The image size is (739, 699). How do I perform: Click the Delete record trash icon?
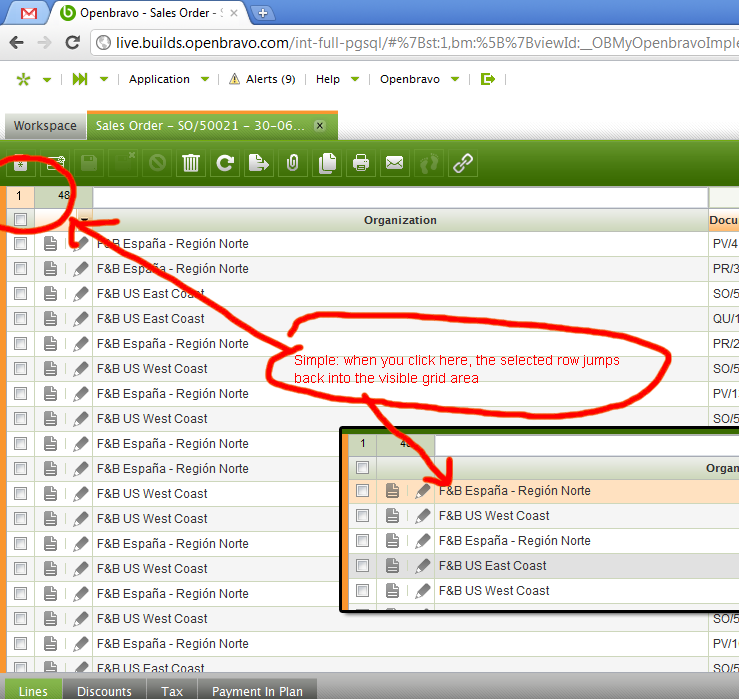pyautogui.click(x=190, y=163)
